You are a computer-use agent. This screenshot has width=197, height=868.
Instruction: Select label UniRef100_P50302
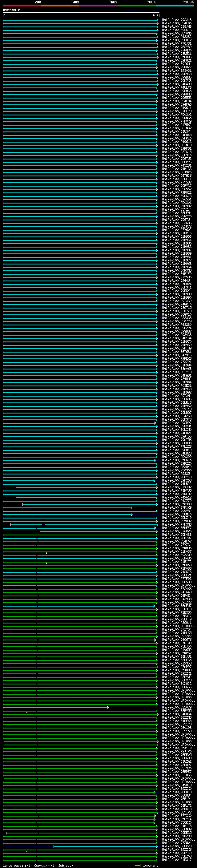coord(176,115)
